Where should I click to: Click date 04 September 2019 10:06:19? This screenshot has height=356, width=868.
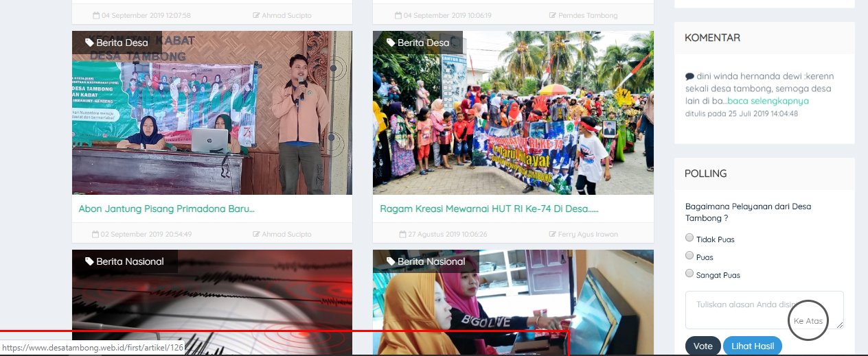coord(443,15)
